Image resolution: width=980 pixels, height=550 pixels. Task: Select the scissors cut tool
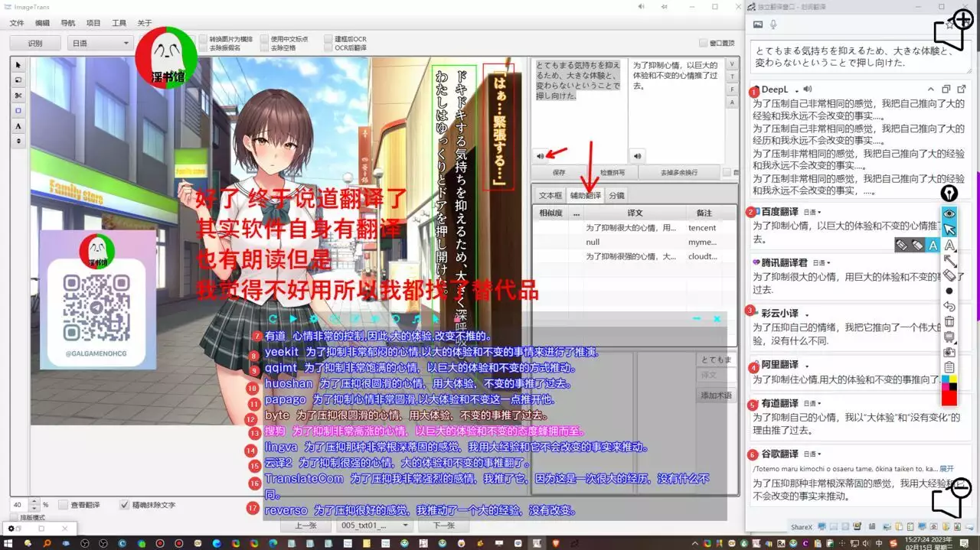point(18,96)
